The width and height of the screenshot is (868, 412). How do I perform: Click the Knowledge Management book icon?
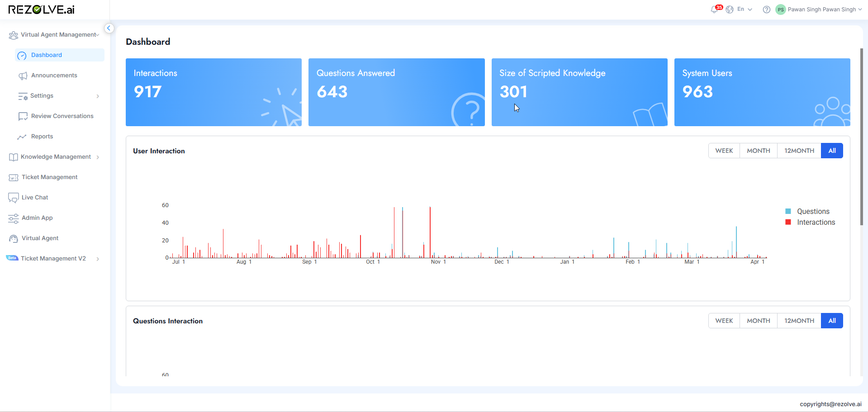point(13,157)
